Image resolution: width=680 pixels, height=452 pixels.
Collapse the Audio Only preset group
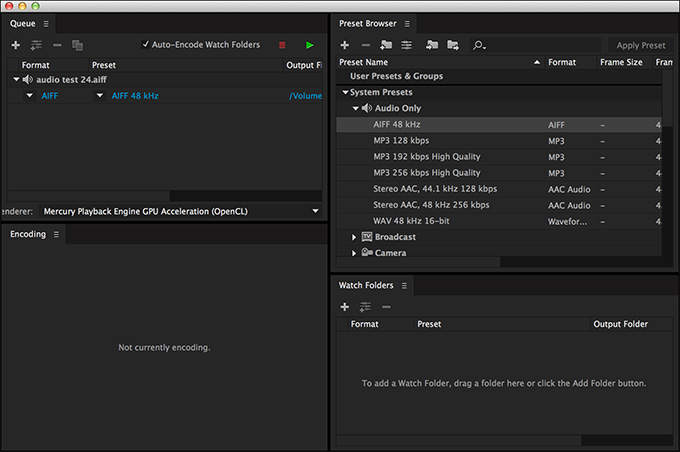356,108
